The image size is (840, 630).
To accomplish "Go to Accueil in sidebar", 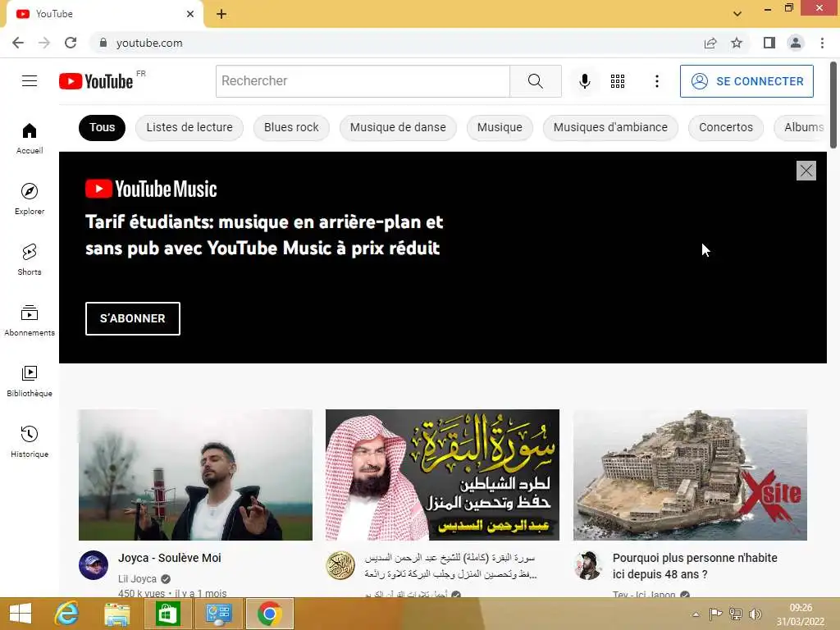I will coord(30,138).
